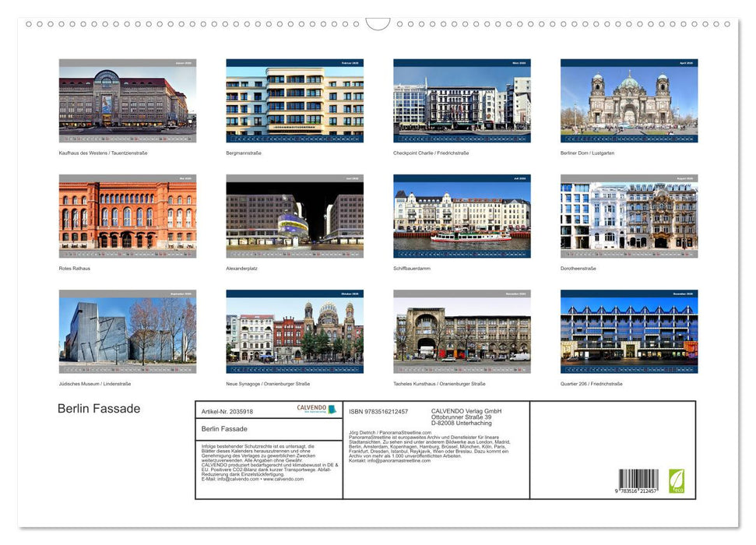Click the info@panoramastreetline.com contact link
Screen dimensions: 756x545
(398, 461)
